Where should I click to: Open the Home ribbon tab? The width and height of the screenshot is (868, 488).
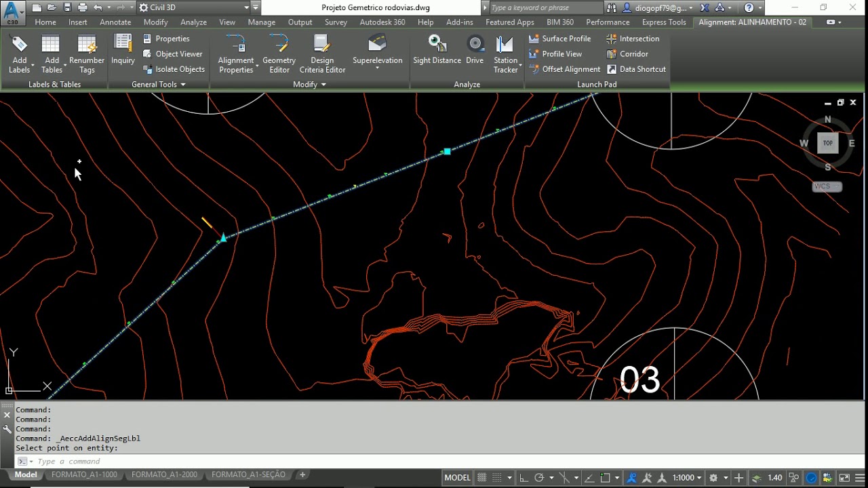[x=45, y=22]
